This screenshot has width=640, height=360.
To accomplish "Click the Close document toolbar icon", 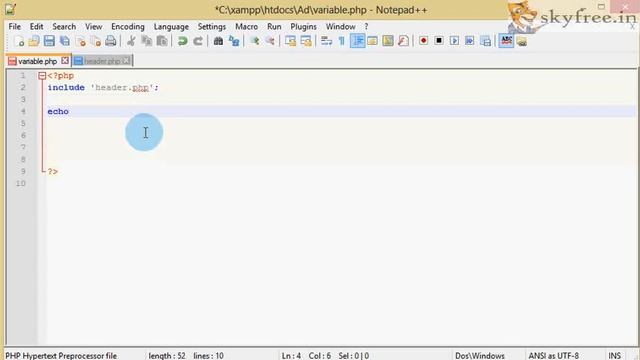I will coord(80,41).
